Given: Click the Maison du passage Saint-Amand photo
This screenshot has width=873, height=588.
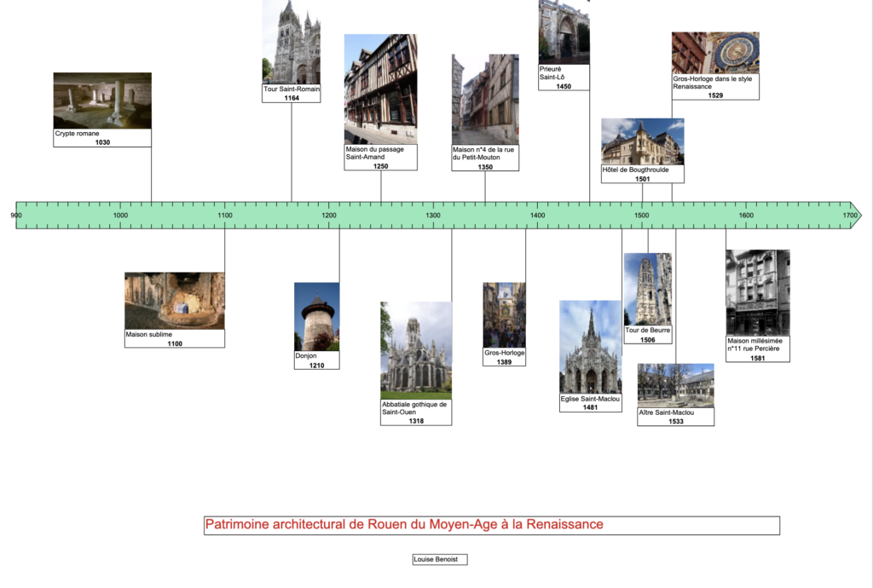Looking at the screenshot, I should click(380, 89).
